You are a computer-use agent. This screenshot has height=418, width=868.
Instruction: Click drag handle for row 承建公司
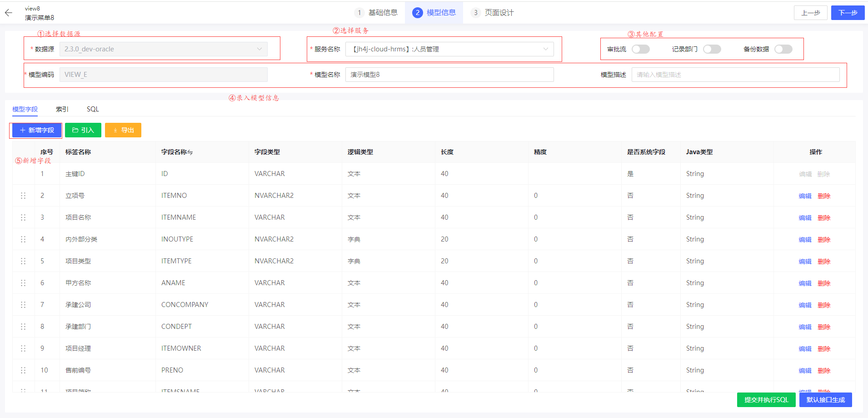point(23,305)
